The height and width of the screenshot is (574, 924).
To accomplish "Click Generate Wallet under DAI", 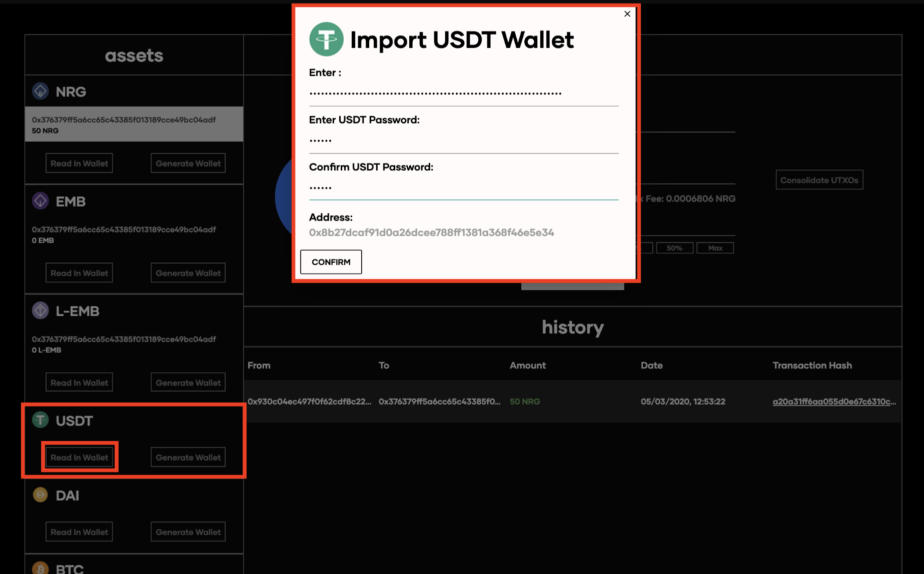I will (x=188, y=532).
